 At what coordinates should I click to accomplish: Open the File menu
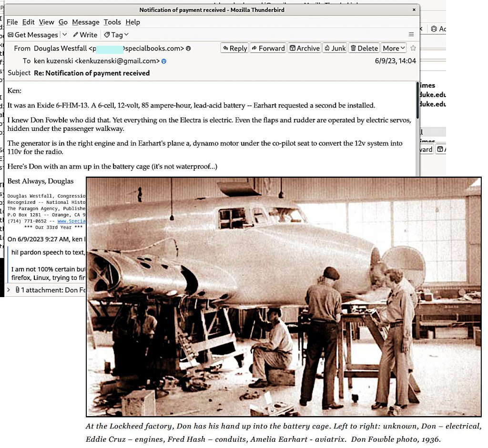coord(12,22)
